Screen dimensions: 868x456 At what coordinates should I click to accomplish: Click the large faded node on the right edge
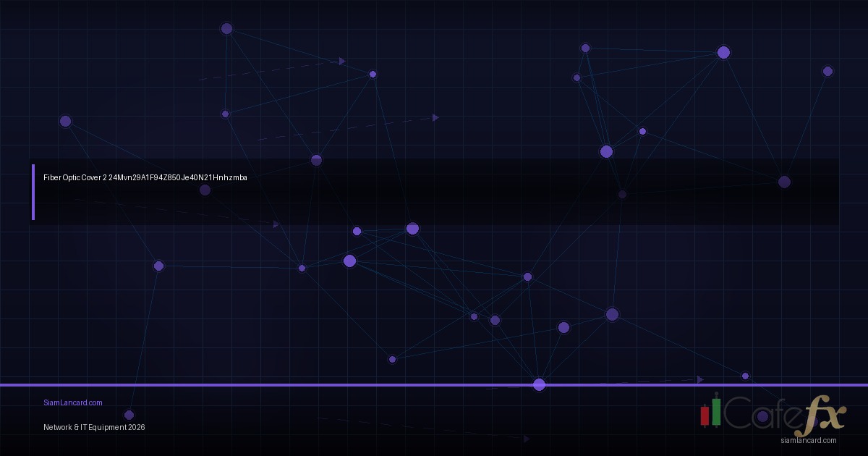tap(784, 182)
